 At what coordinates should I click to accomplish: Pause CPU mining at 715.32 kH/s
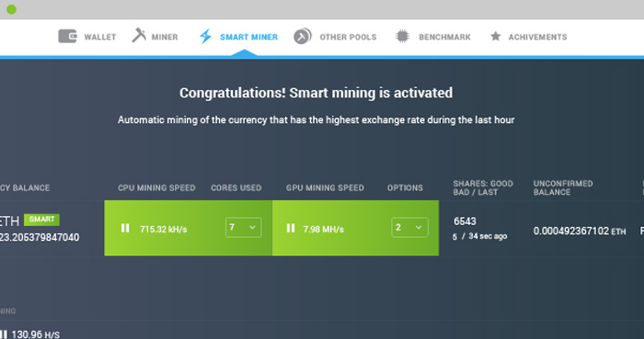point(125,228)
